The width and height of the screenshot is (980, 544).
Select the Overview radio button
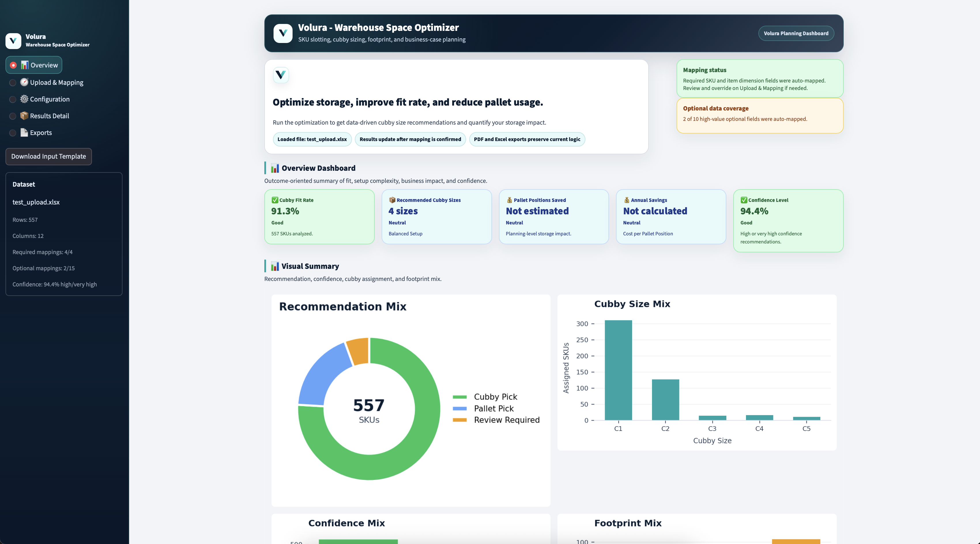(x=13, y=65)
